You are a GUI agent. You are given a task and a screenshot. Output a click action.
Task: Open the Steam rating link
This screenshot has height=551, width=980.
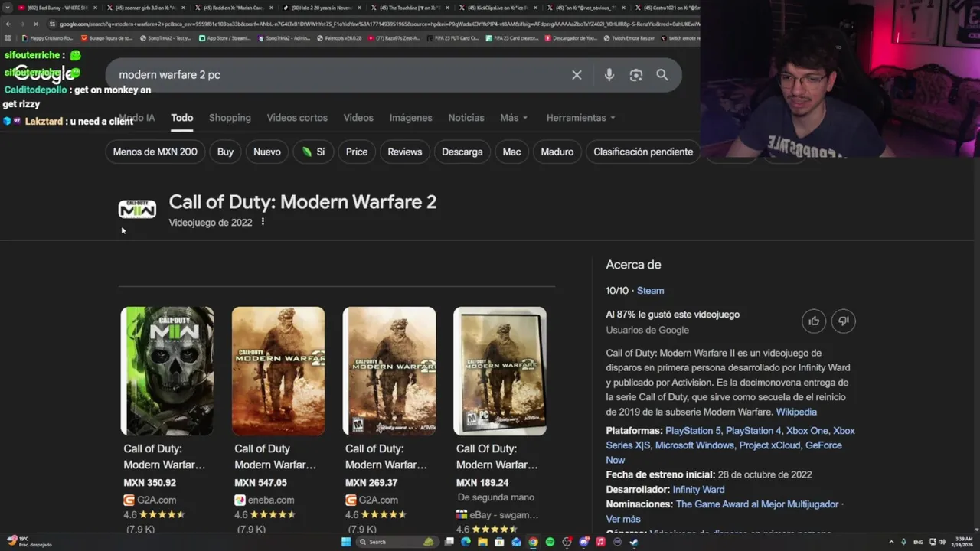click(650, 290)
